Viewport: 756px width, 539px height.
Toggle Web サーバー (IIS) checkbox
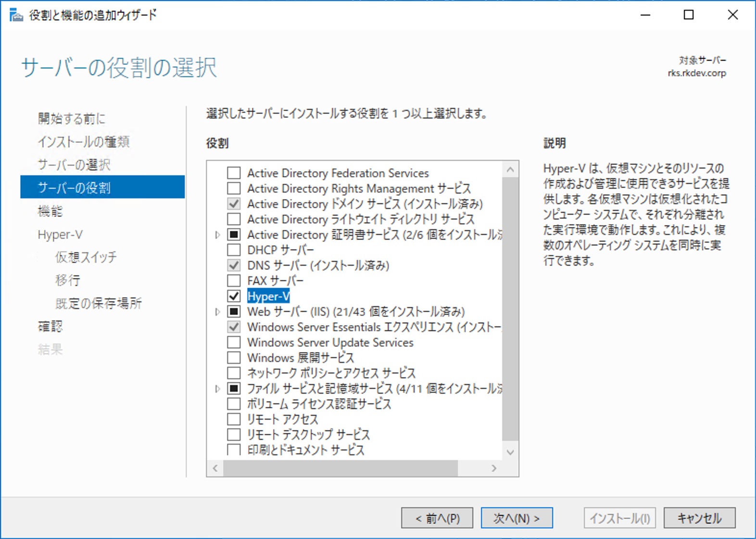click(234, 311)
